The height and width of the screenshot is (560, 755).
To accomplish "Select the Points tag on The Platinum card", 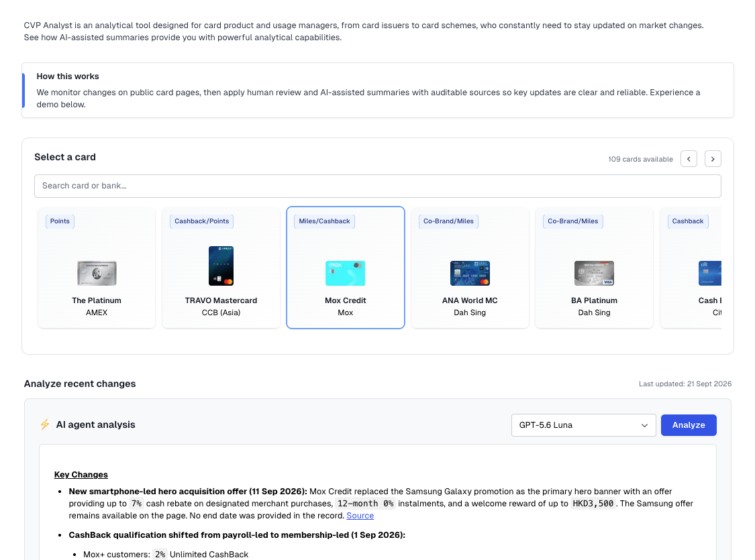I will (x=60, y=221).
